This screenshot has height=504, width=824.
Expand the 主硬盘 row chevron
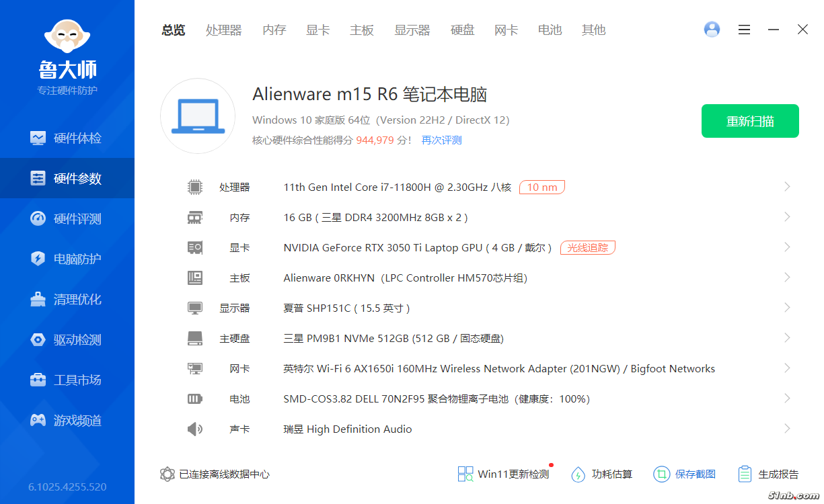coord(787,338)
